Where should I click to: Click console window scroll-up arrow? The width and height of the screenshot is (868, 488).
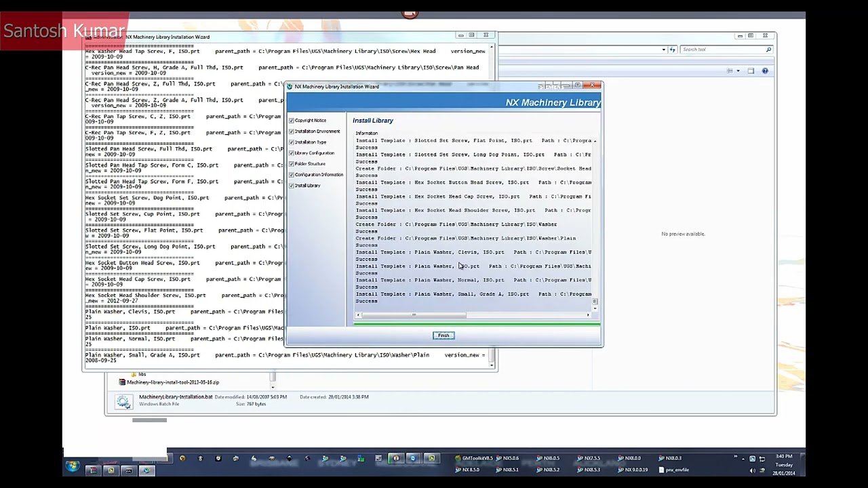(x=492, y=48)
